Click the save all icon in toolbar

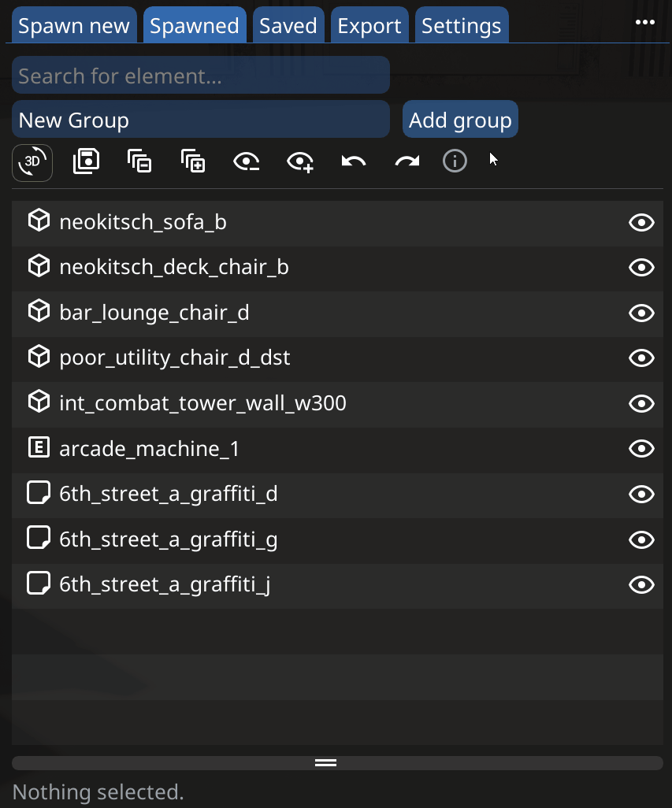(x=86, y=161)
